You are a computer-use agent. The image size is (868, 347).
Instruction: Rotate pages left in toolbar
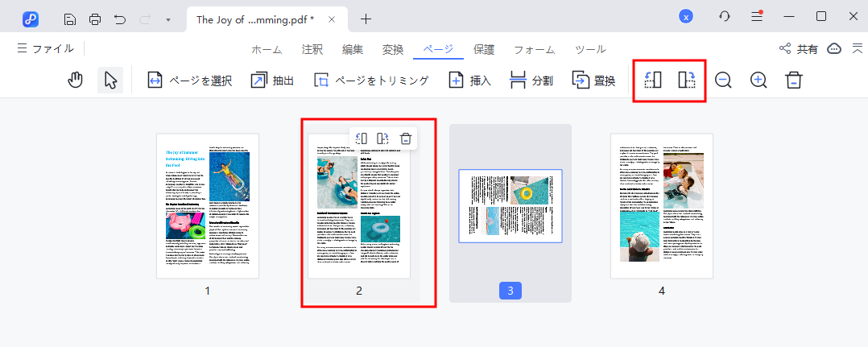653,81
